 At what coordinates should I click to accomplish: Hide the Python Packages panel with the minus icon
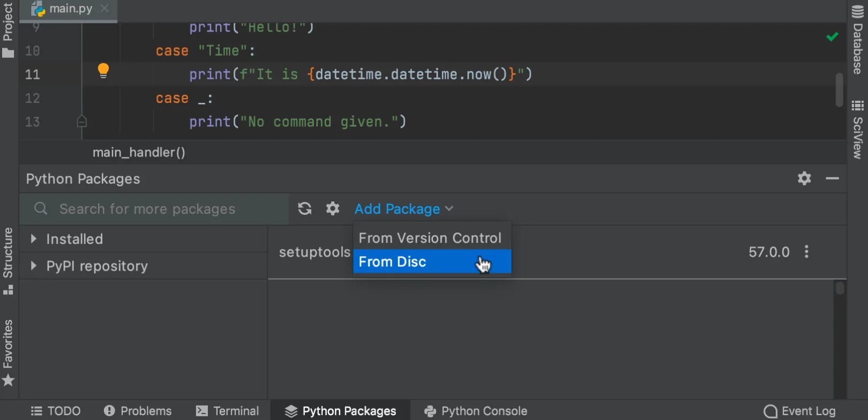coord(832,178)
